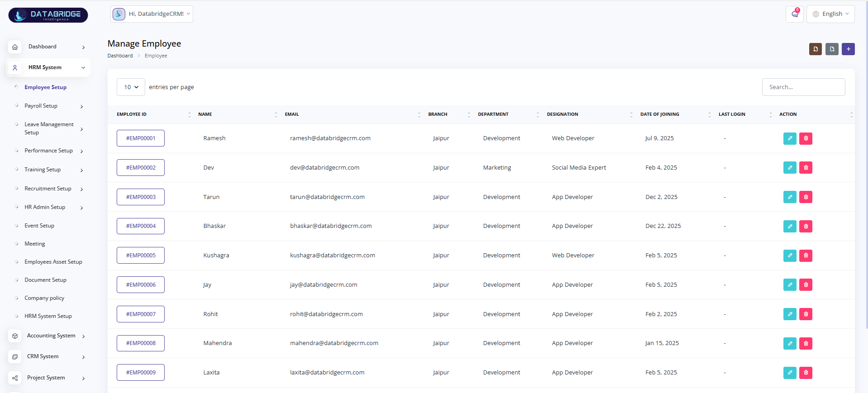Click the Accounting System cube icon
868x393 pixels.
(x=15, y=336)
